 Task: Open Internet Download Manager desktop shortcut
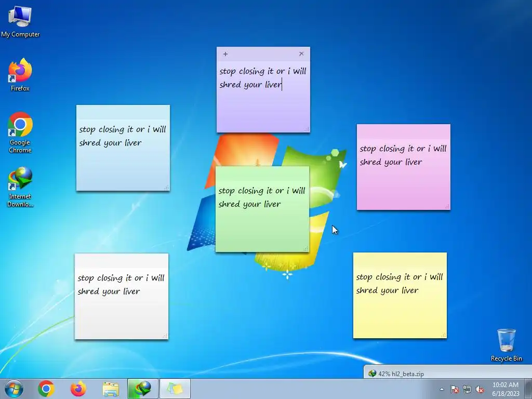point(20,187)
